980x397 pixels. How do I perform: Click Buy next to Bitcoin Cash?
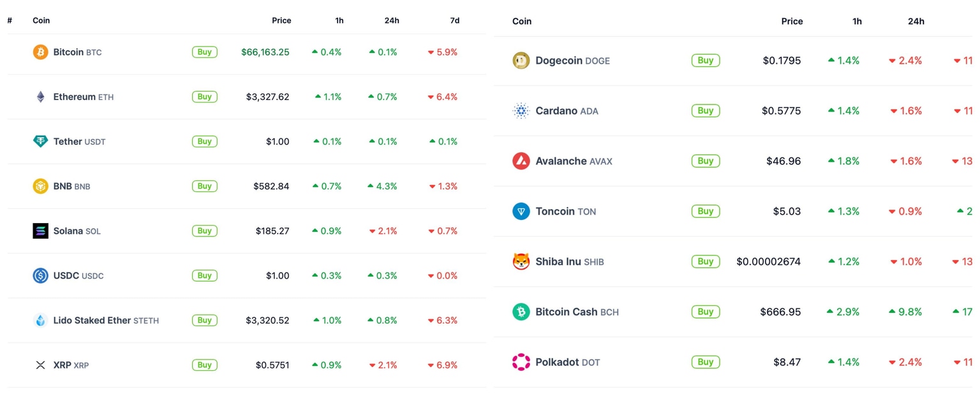(705, 312)
